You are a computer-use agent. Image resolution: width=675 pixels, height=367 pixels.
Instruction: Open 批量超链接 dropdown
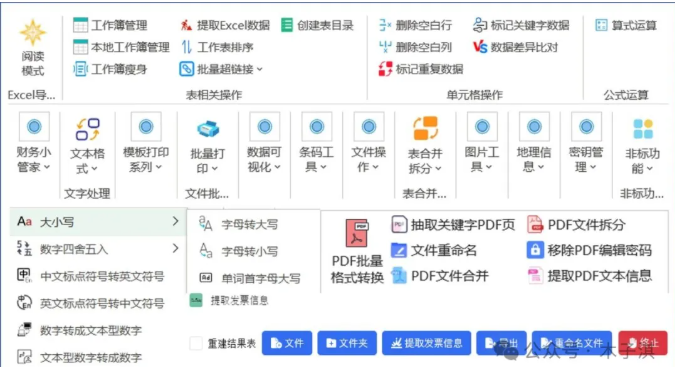(221, 69)
